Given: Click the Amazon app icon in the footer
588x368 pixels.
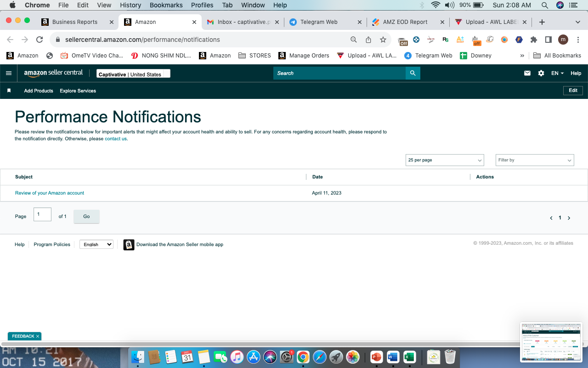Looking at the screenshot, I should [129, 245].
